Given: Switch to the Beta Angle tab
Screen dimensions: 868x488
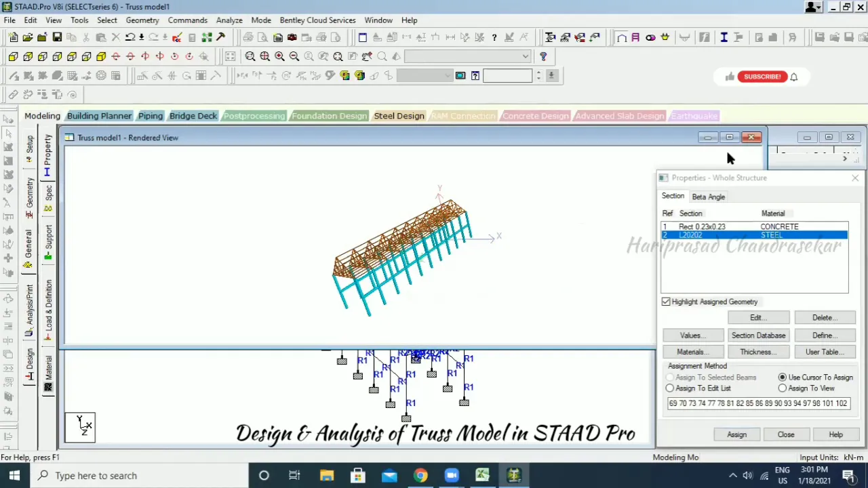Looking at the screenshot, I should coord(708,197).
